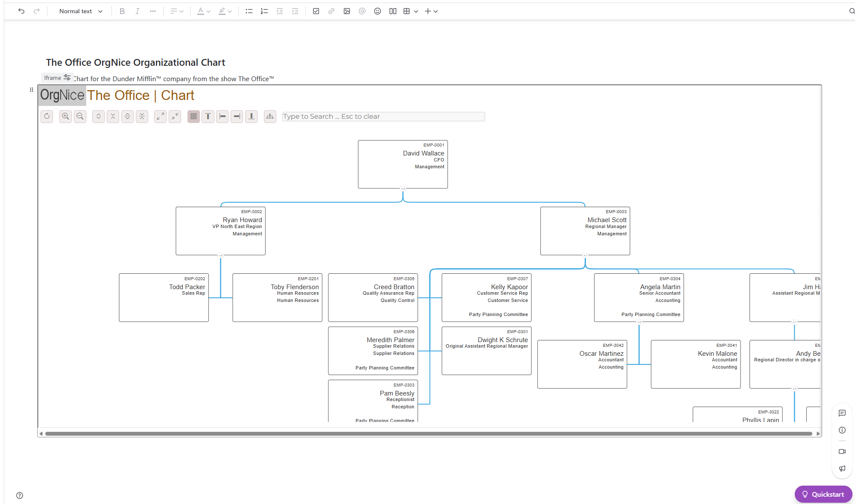Click the megaphone icon in sidebar
855x504 pixels.
pos(842,469)
